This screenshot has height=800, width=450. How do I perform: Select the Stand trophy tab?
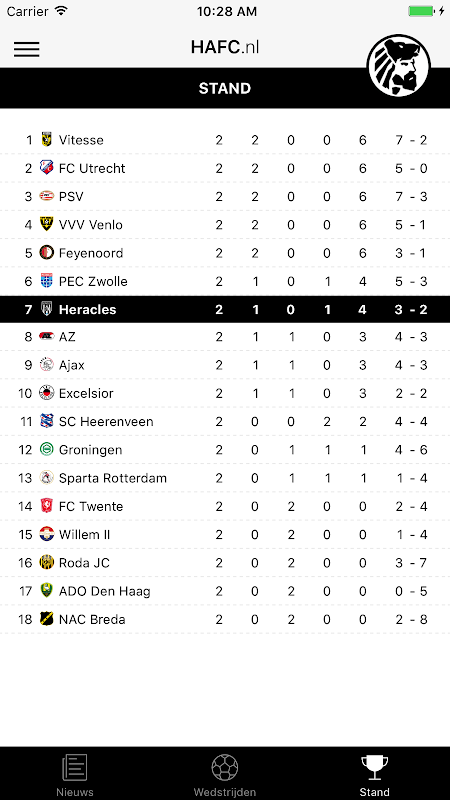[x=374, y=775]
